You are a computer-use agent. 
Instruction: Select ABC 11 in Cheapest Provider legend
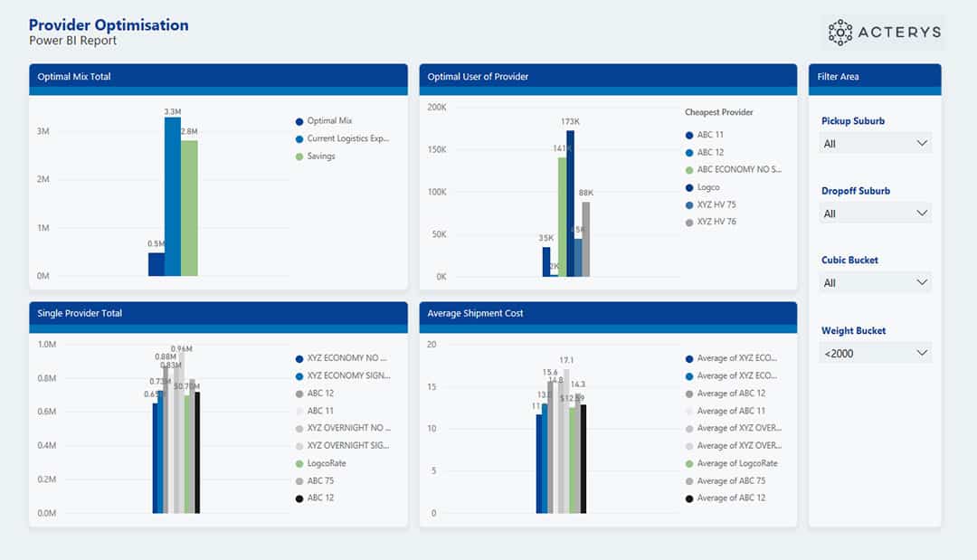710,135
